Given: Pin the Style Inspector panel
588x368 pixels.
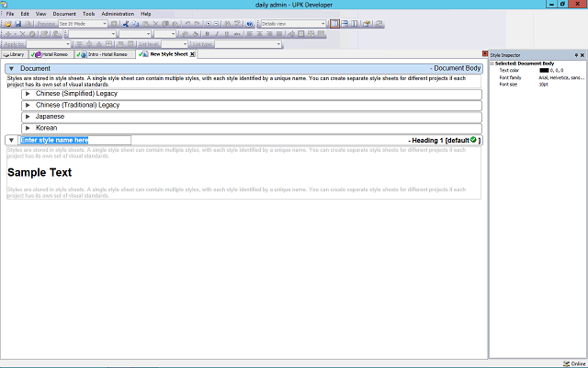Looking at the screenshot, I should 576,55.
